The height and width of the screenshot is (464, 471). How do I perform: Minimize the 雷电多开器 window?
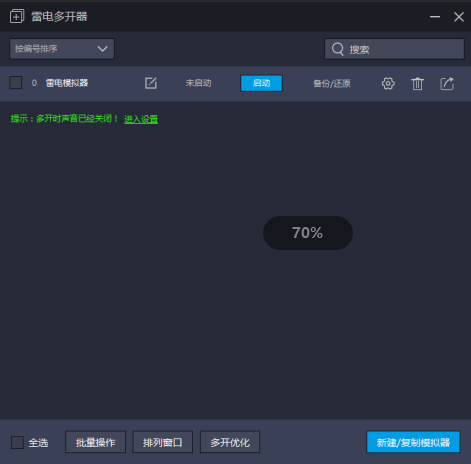click(435, 17)
